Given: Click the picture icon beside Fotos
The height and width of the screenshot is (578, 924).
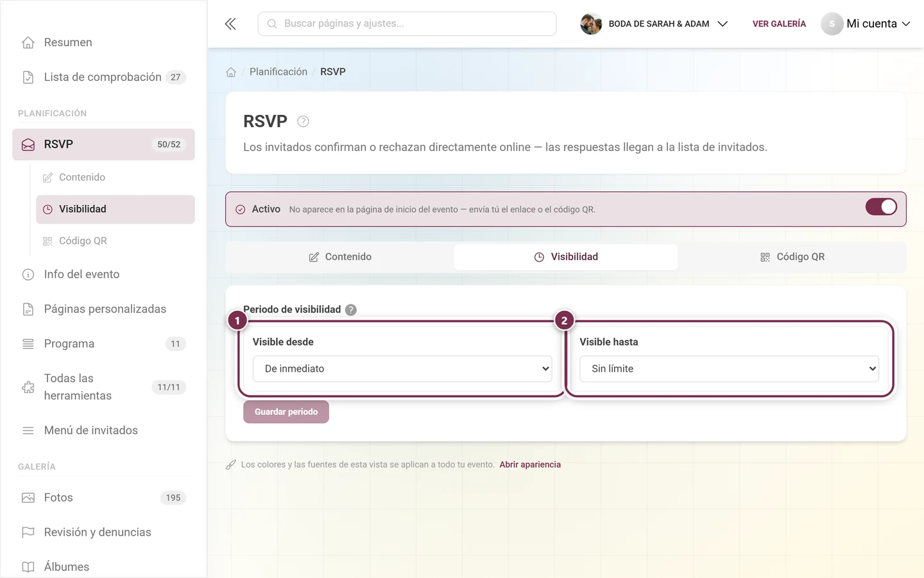Looking at the screenshot, I should coord(28,498).
